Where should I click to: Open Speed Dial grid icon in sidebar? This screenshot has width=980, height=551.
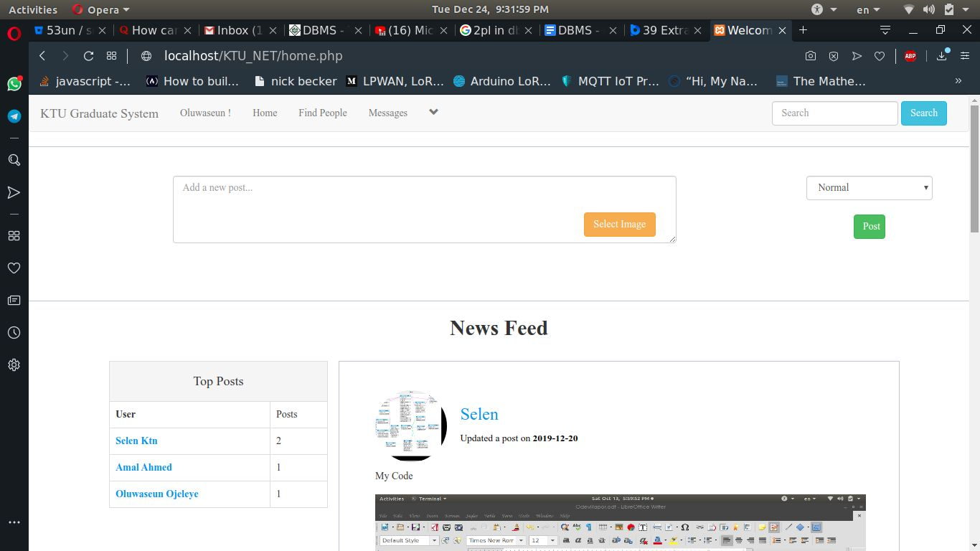(14, 235)
